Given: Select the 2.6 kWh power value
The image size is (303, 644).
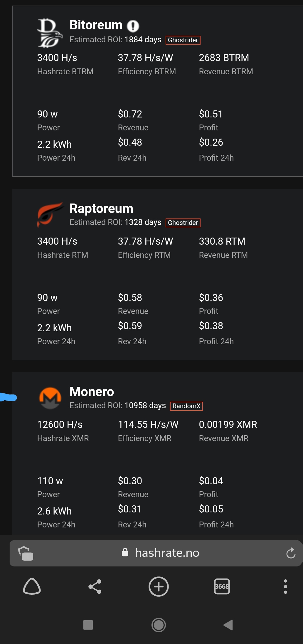Looking at the screenshot, I should tap(54, 511).
